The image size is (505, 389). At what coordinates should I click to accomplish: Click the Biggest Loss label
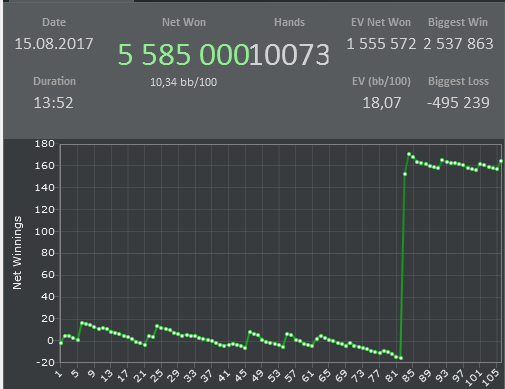[458, 81]
